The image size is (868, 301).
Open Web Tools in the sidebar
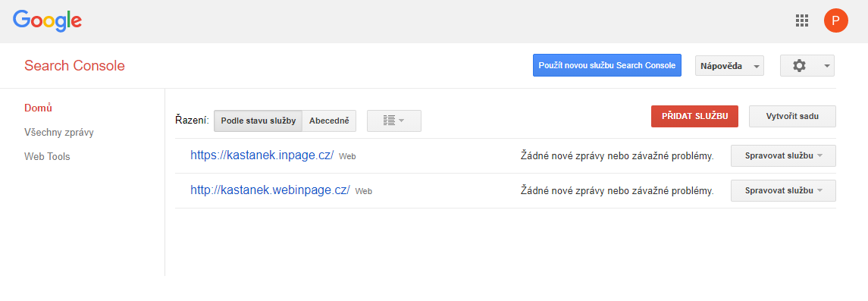click(x=47, y=157)
